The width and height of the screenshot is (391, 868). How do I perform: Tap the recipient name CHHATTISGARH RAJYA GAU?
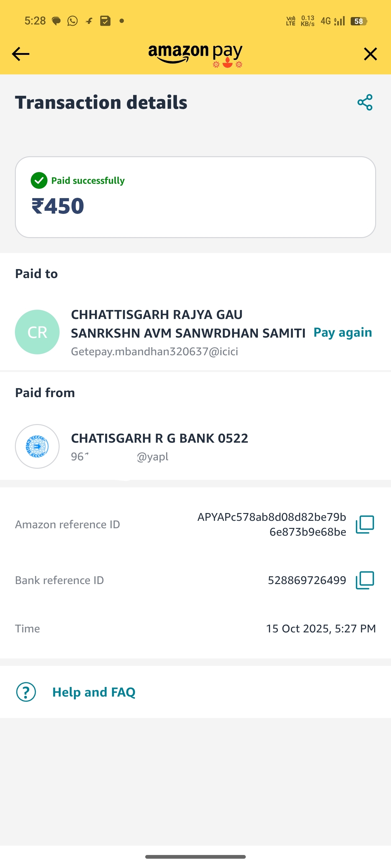[156, 315]
